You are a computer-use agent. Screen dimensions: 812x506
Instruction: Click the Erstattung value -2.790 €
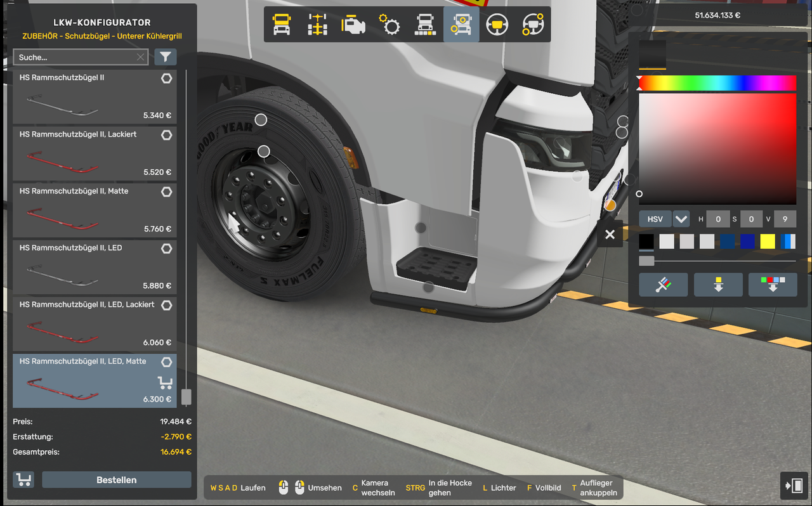click(176, 437)
